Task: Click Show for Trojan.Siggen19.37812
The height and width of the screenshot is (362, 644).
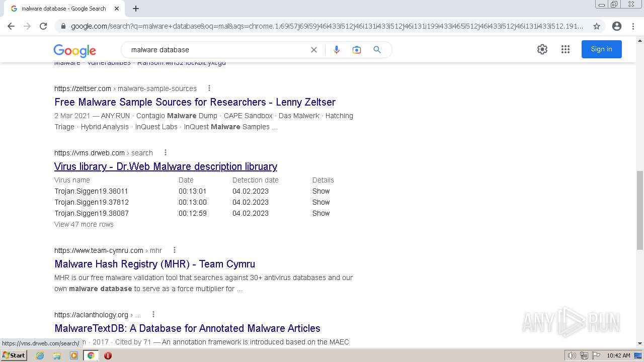Action: 321,202
